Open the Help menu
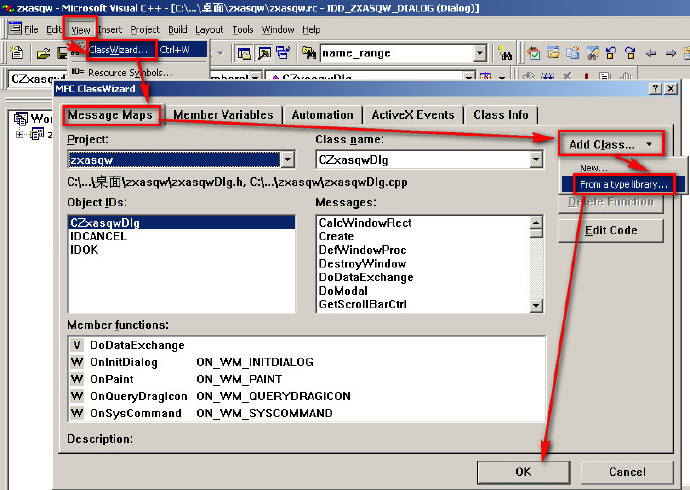Screen dimensions: 690x490 tap(311, 29)
